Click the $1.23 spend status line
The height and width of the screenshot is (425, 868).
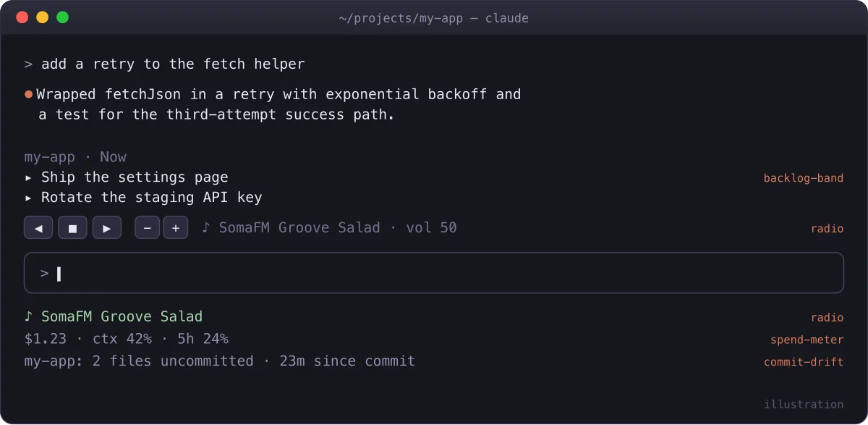[127, 339]
